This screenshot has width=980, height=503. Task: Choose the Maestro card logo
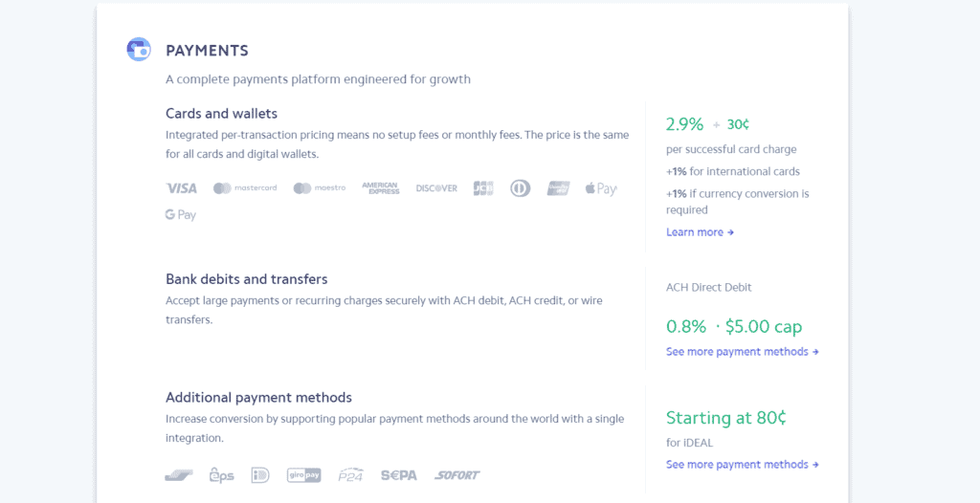click(320, 188)
